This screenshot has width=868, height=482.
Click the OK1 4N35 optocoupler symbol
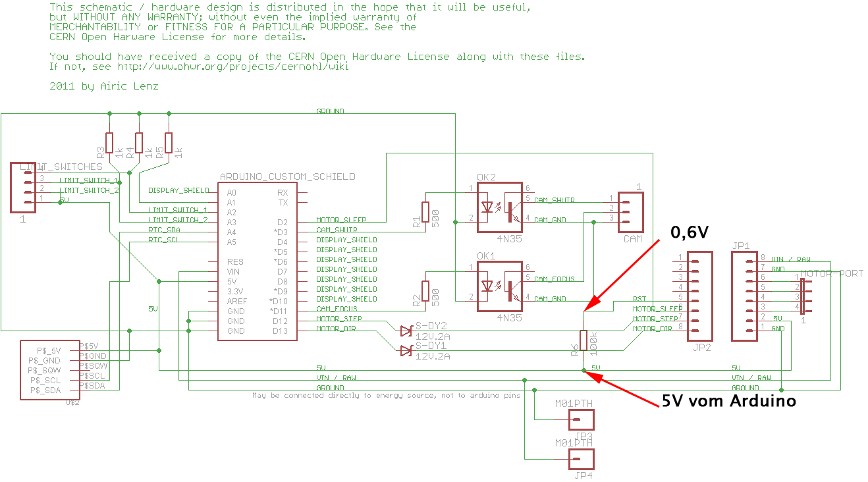click(499, 286)
